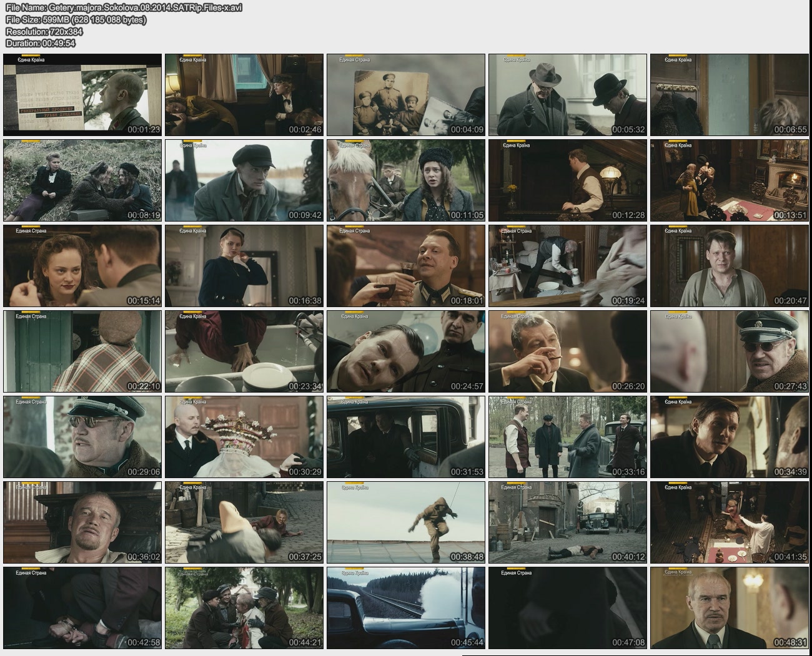812x656 pixels.
Task: Open the frame of two men in hats at 00:05:32
Action: (567, 95)
